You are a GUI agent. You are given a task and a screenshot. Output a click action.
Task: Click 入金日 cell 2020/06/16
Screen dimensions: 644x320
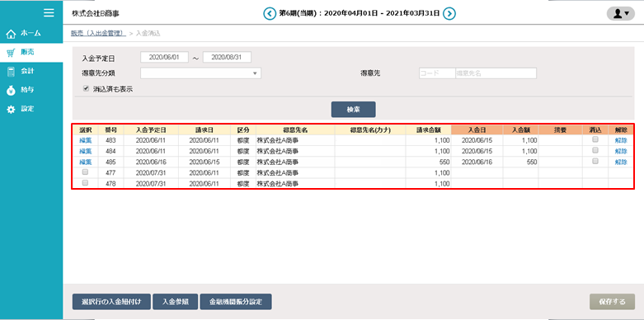coord(477,162)
